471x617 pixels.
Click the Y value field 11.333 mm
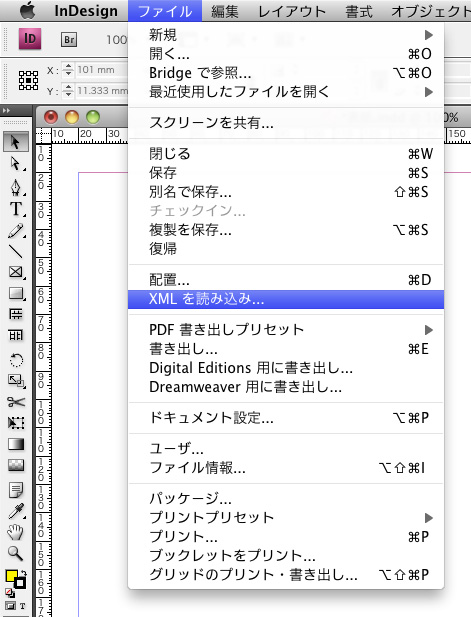click(102, 91)
